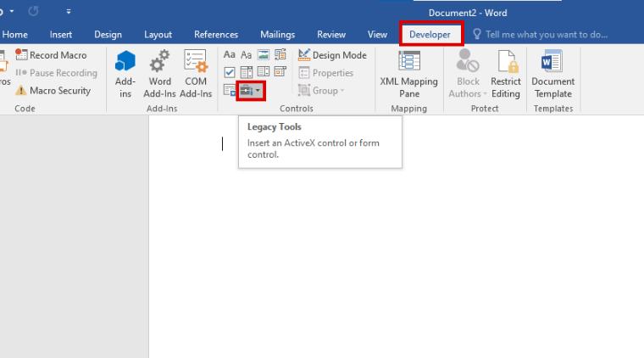The width and height of the screenshot is (644, 358).
Task: Open Macro Security settings
Action: click(53, 91)
